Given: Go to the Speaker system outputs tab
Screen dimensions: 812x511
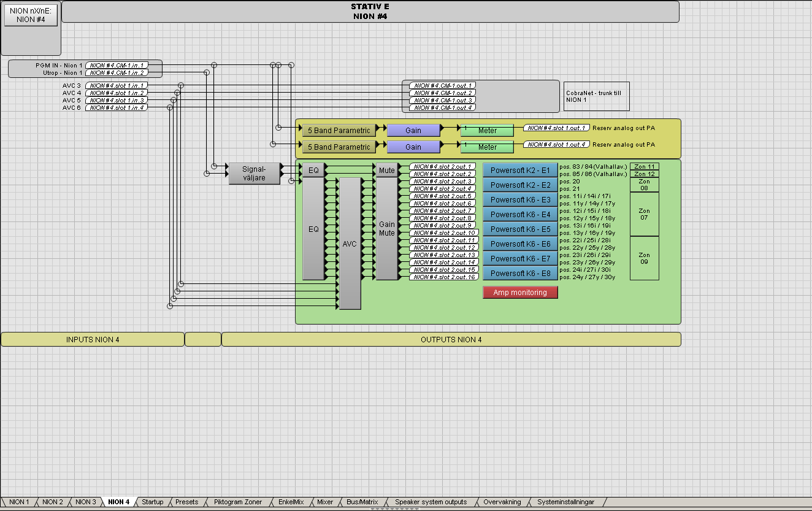Looking at the screenshot, I should click(431, 502).
